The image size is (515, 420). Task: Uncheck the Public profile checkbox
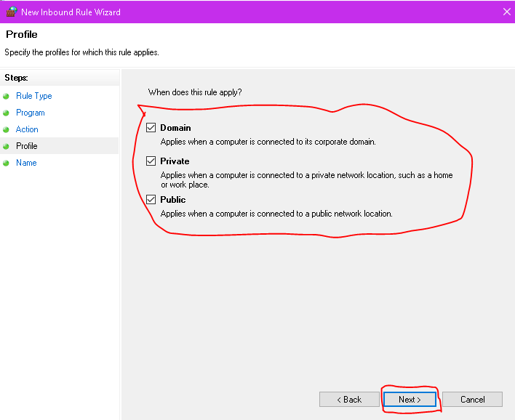(151, 199)
